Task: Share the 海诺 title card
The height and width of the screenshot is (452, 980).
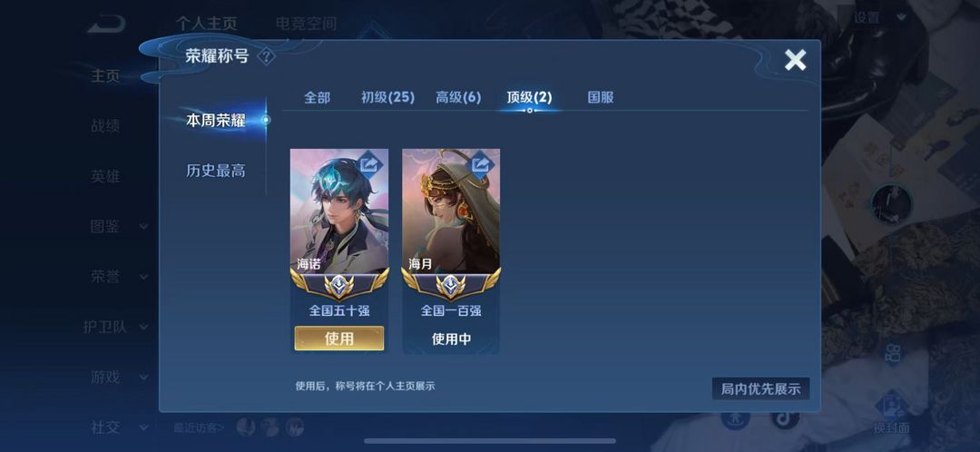Action: coord(370,164)
